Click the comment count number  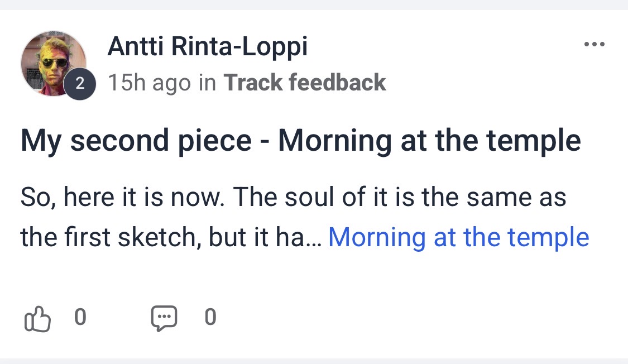click(x=210, y=317)
